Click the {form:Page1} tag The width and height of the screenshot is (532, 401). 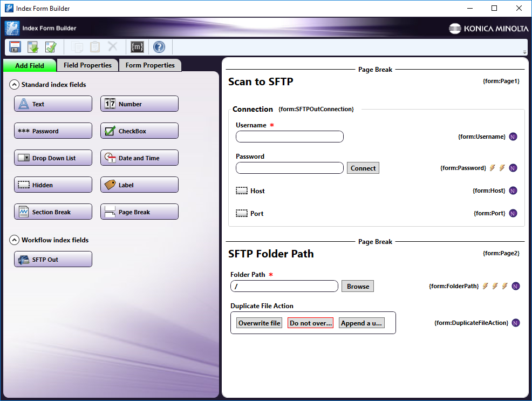(501, 81)
